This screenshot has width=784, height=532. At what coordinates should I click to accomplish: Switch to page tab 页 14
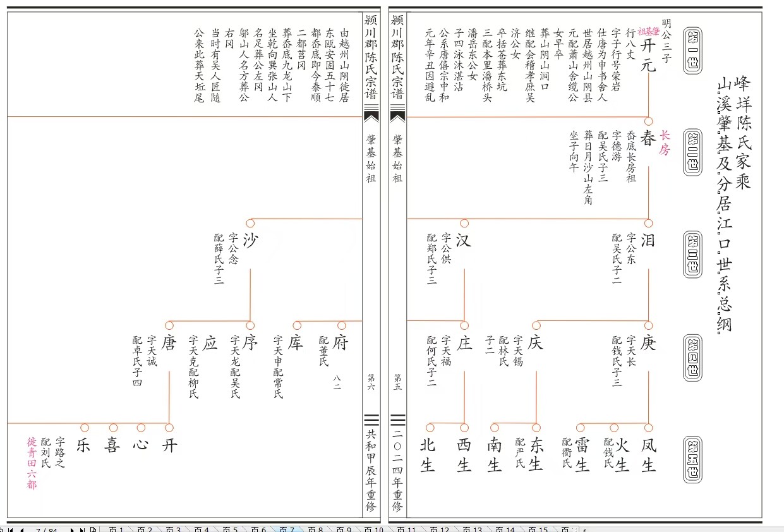505,529
